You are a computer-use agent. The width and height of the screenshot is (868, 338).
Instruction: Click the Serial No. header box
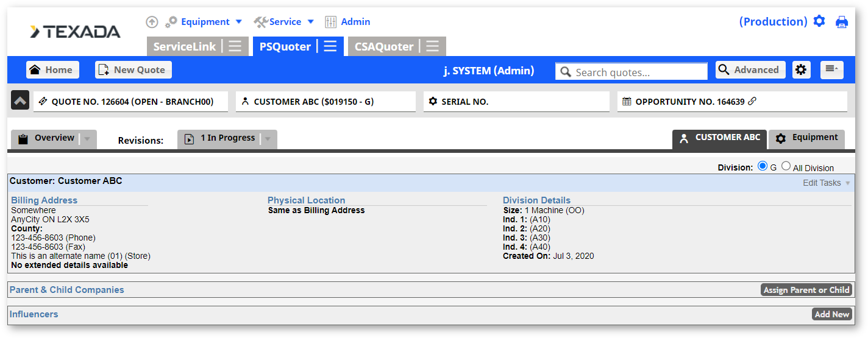(516, 102)
